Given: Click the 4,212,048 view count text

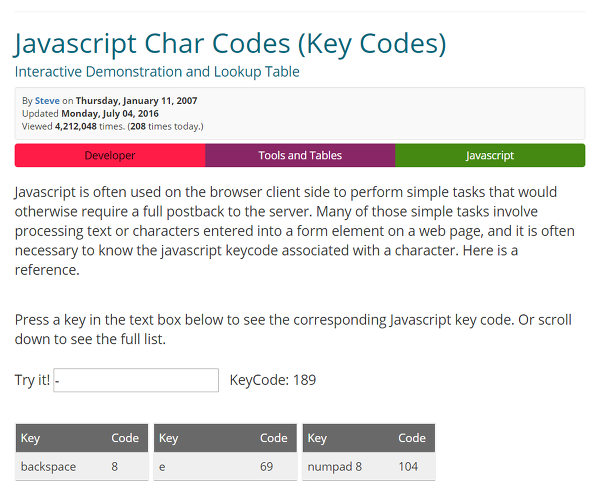Looking at the screenshot, I should pos(76,126).
